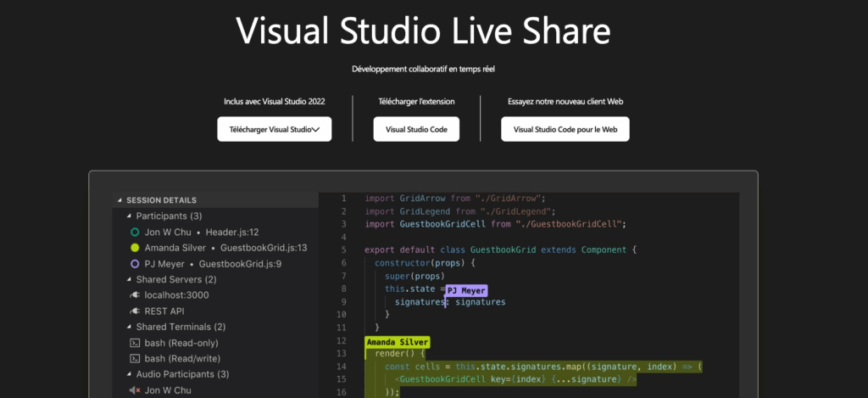Click Jon W Chu's teal participant circle icon

pyautogui.click(x=135, y=232)
